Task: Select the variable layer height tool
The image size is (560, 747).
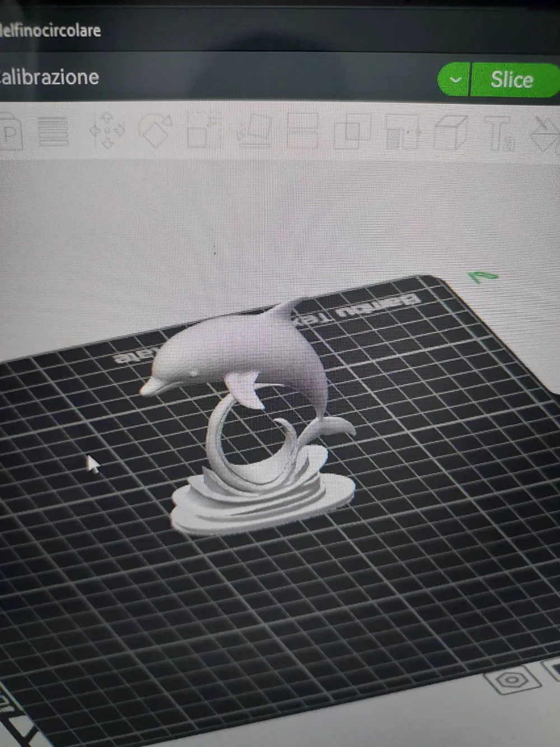Action: [53, 131]
